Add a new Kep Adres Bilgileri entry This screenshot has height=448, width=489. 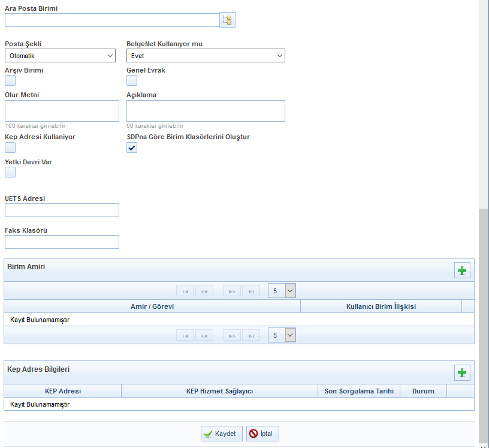point(461,372)
